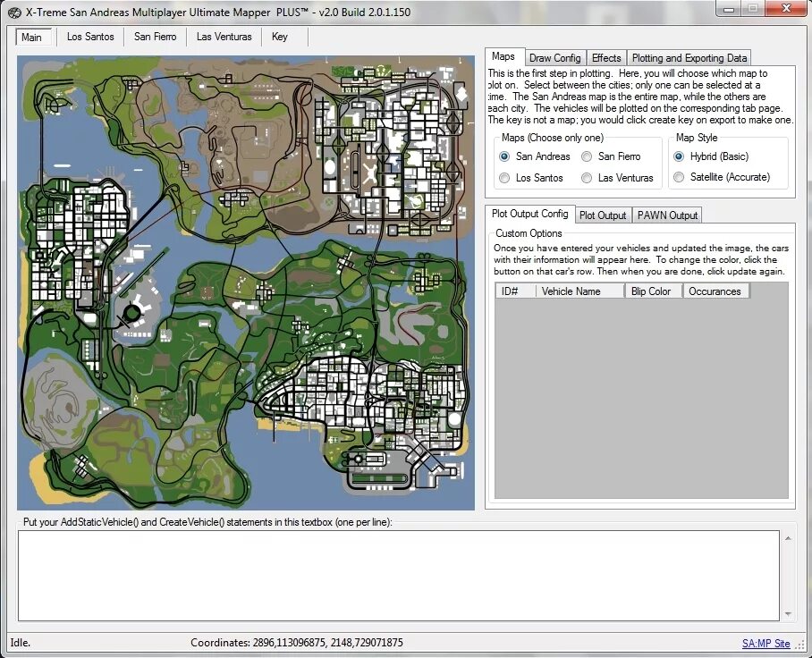Open the Las Venturas tab
Image resolution: width=812 pixels, height=658 pixels.
[224, 37]
